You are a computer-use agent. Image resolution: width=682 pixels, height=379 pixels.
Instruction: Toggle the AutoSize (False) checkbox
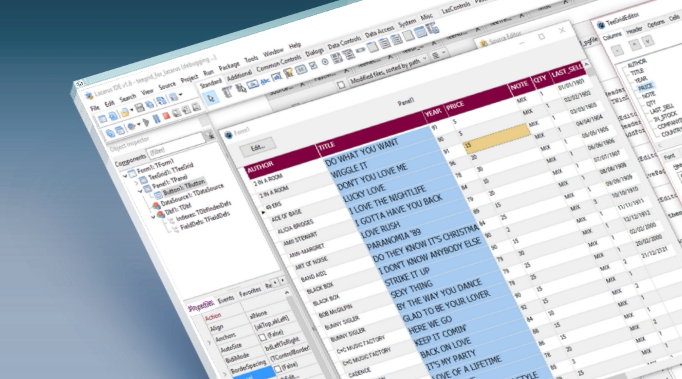[x=262, y=338]
